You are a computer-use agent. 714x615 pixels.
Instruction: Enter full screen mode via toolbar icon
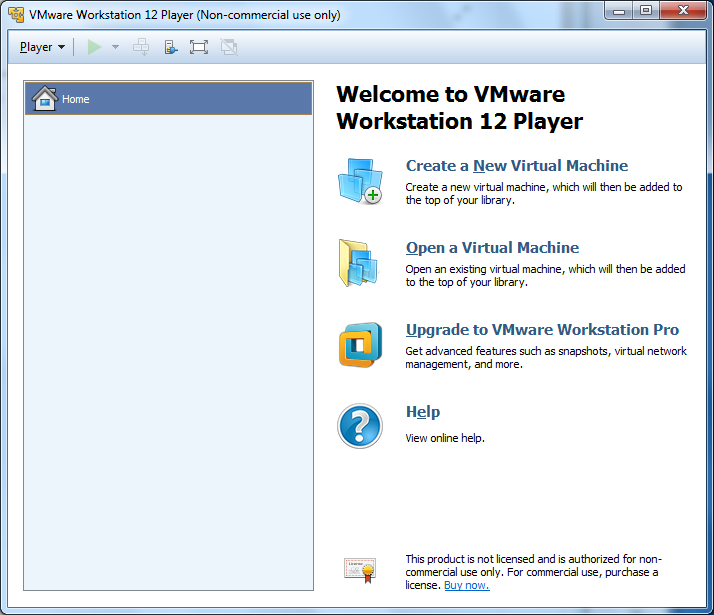(x=199, y=47)
